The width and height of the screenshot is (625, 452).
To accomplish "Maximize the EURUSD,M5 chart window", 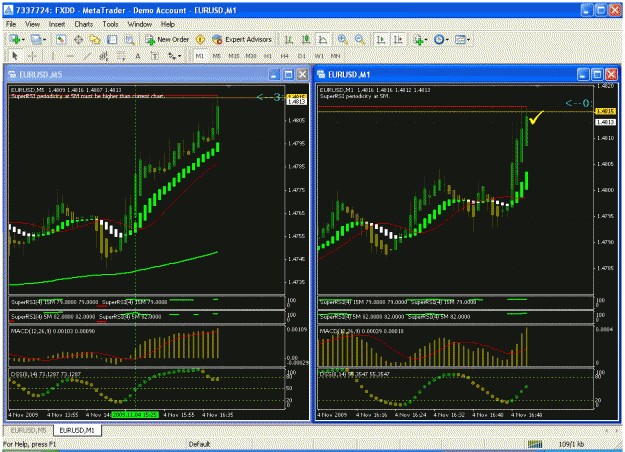I will tap(288, 75).
